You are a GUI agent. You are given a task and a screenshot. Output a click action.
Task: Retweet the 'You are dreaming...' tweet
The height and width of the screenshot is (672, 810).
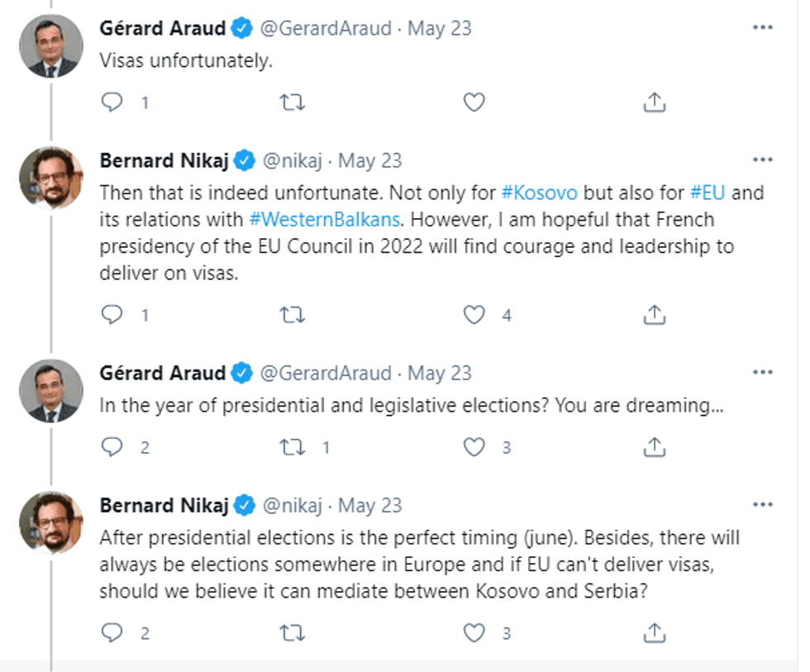[292, 447]
